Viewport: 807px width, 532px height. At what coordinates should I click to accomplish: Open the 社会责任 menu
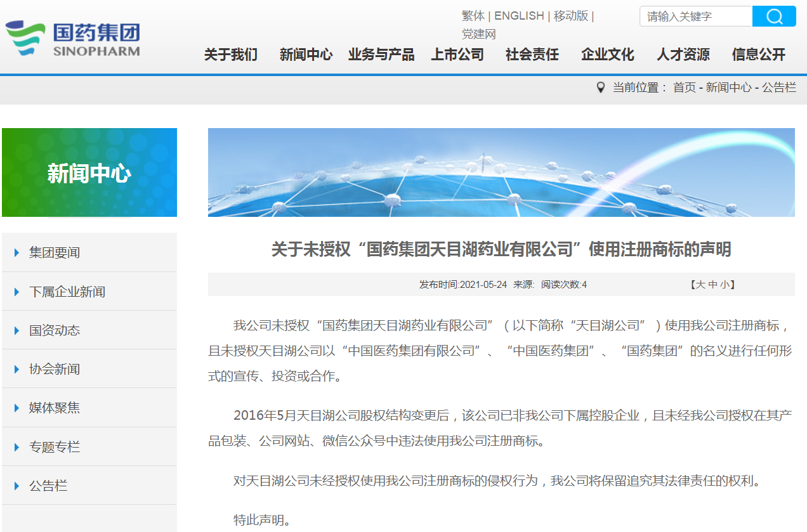(x=532, y=55)
